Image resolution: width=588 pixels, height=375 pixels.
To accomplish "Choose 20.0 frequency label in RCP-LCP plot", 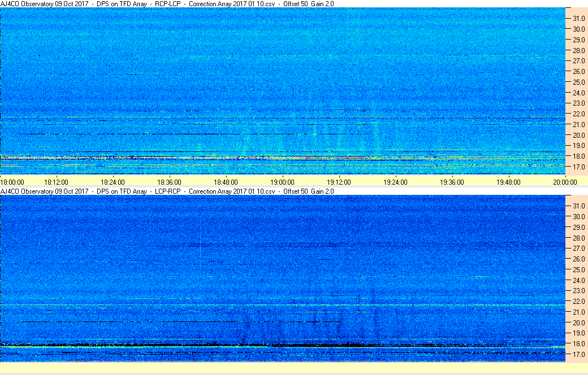I will (578, 135).
